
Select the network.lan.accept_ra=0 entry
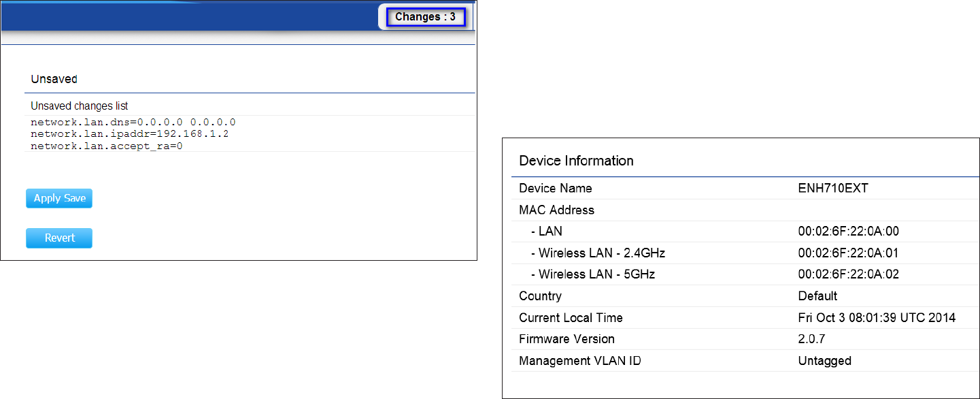click(x=107, y=146)
